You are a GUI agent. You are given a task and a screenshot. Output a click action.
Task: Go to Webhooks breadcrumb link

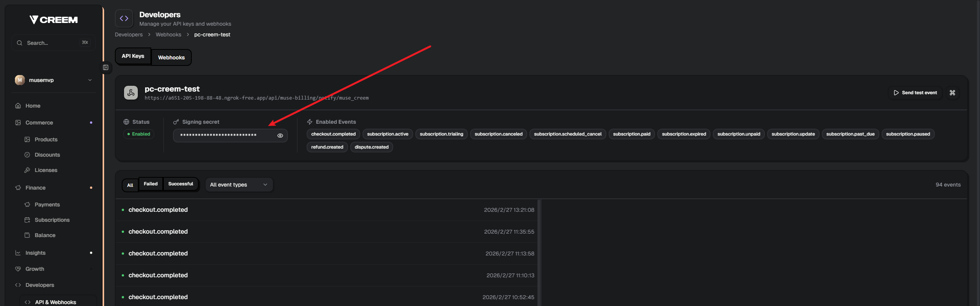click(168, 34)
